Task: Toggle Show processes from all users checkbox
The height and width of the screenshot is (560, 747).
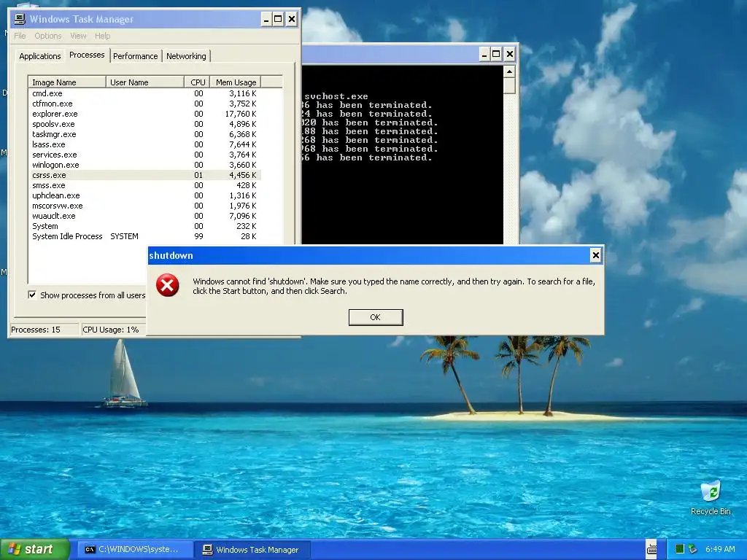Action: coord(32,295)
